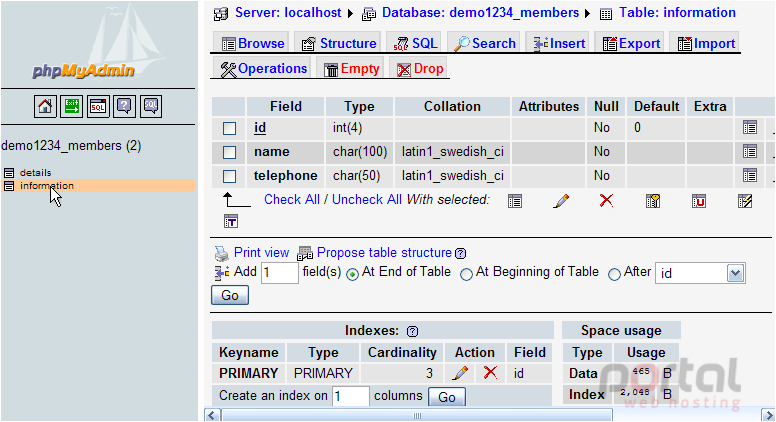Click Go button to add fields

pos(230,295)
